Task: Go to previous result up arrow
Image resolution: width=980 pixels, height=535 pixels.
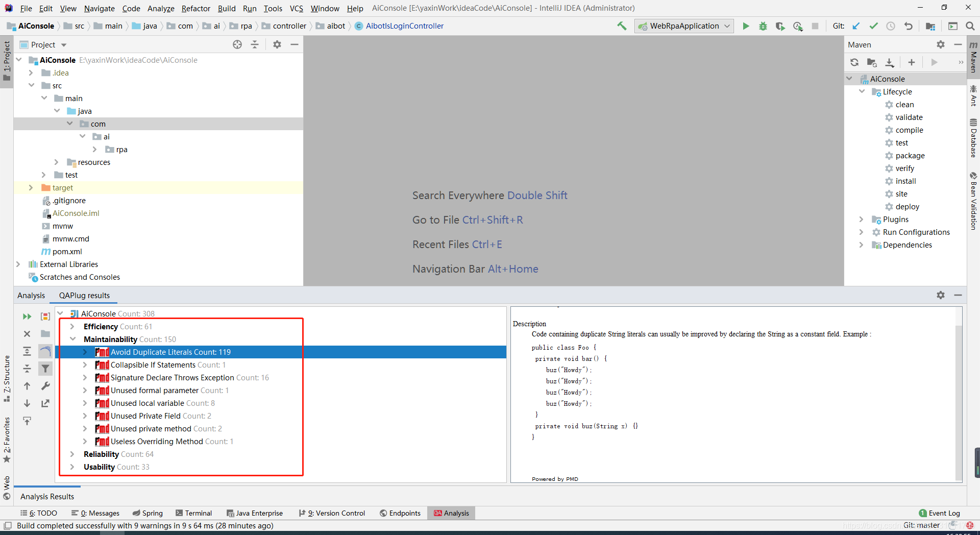Action: coord(27,386)
